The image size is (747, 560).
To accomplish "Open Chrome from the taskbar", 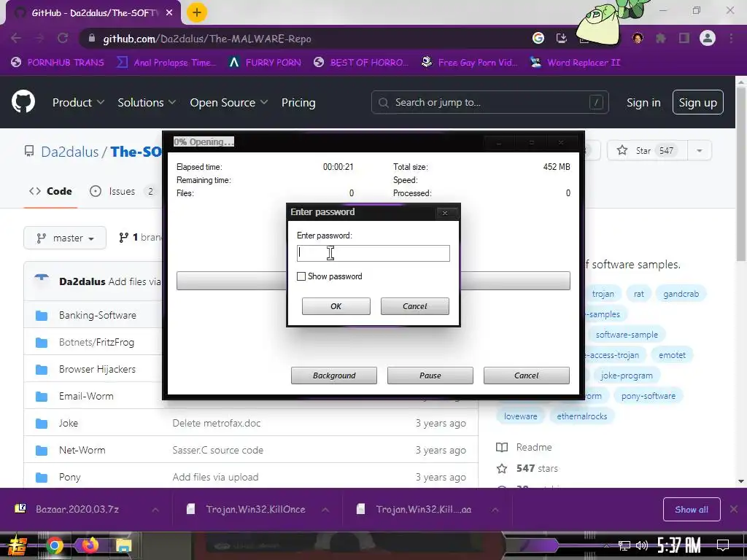I will (54, 545).
